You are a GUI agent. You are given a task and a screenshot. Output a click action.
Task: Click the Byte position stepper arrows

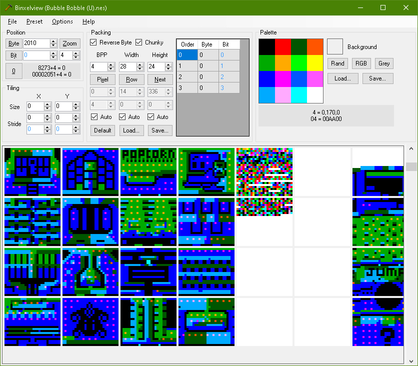(x=53, y=43)
